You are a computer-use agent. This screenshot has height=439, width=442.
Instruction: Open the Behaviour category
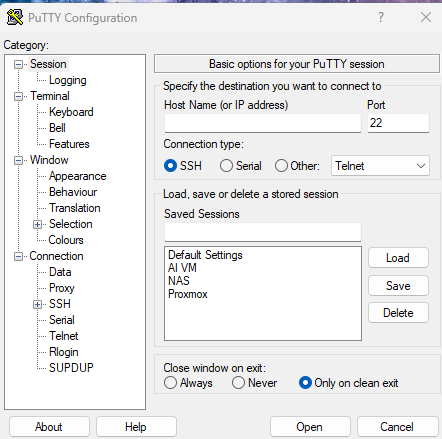(x=73, y=192)
